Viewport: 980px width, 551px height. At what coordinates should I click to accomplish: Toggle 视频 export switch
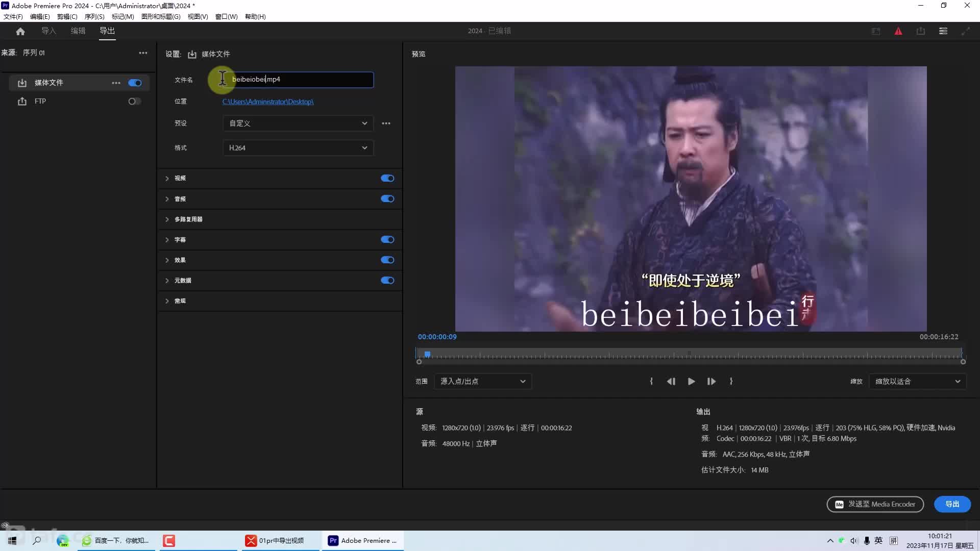(387, 179)
